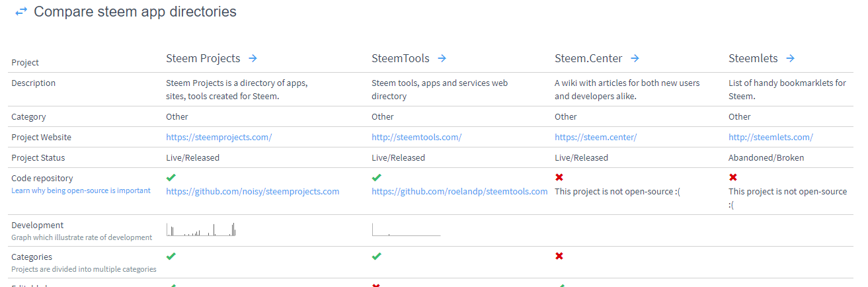Image resolution: width=868 pixels, height=287 pixels.
Task: Click green checkmark in Steem Projects code repository
Action: click(171, 177)
